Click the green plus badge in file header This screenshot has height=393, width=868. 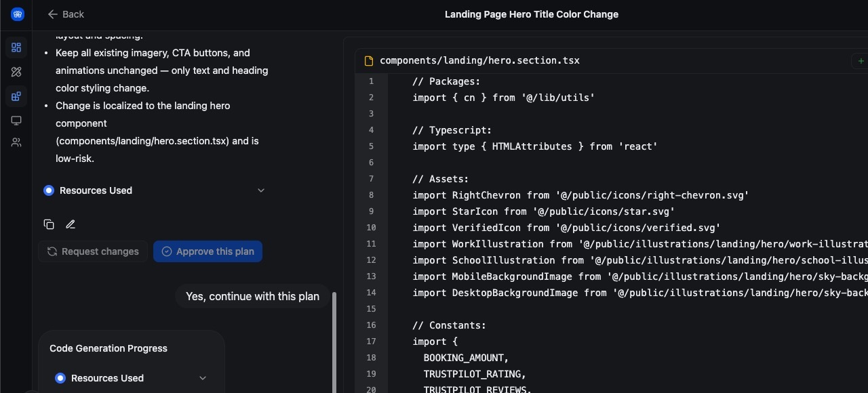[860, 61]
